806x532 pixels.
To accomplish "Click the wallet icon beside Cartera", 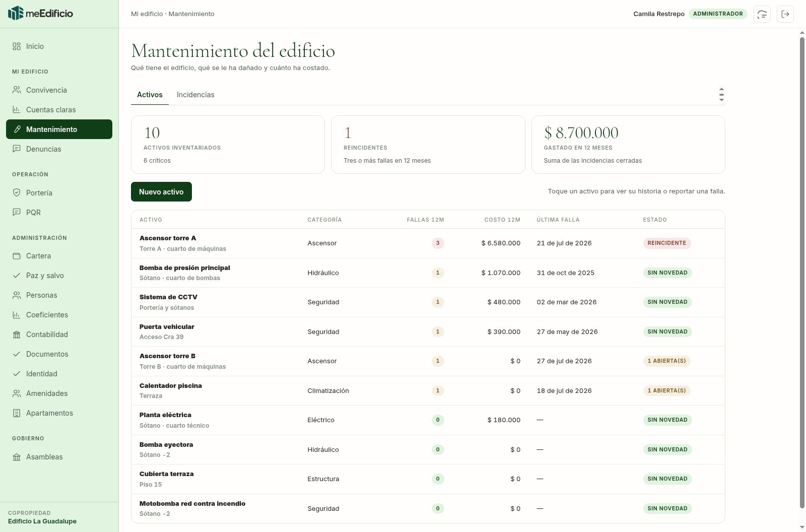I will point(17,256).
